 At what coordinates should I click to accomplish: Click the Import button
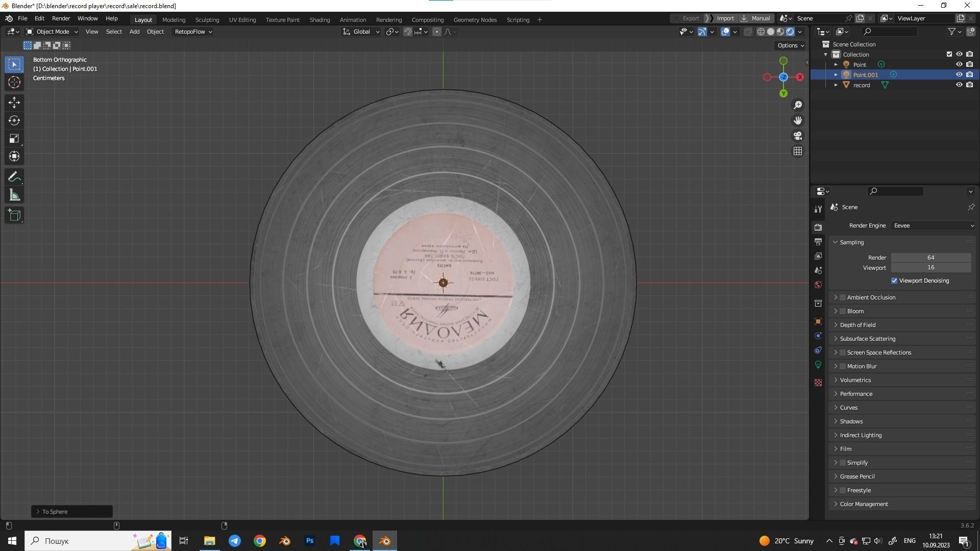coord(725,18)
